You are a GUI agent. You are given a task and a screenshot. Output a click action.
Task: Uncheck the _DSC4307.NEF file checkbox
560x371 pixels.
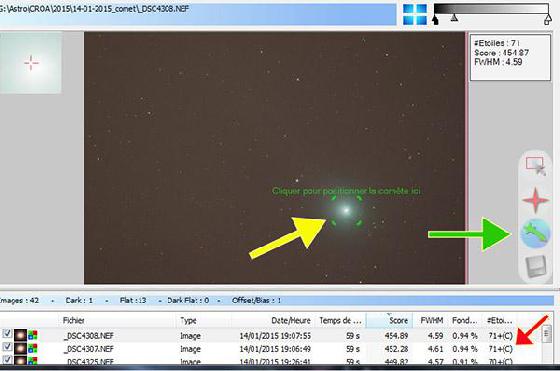click(x=7, y=347)
